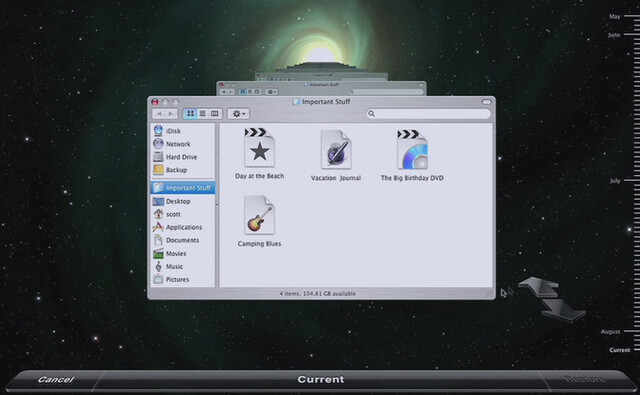Jump to July on the timeline
This screenshot has width=640, height=395.
(x=615, y=180)
